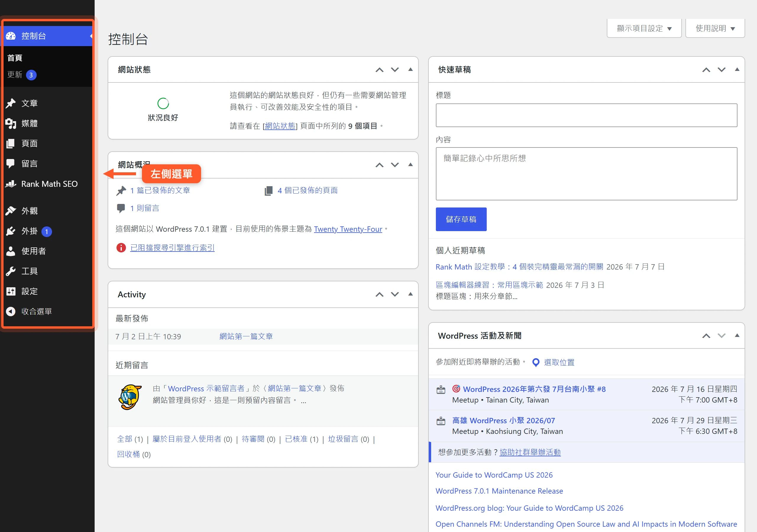Move Activity widget down
The image size is (757, 532).
395,294
